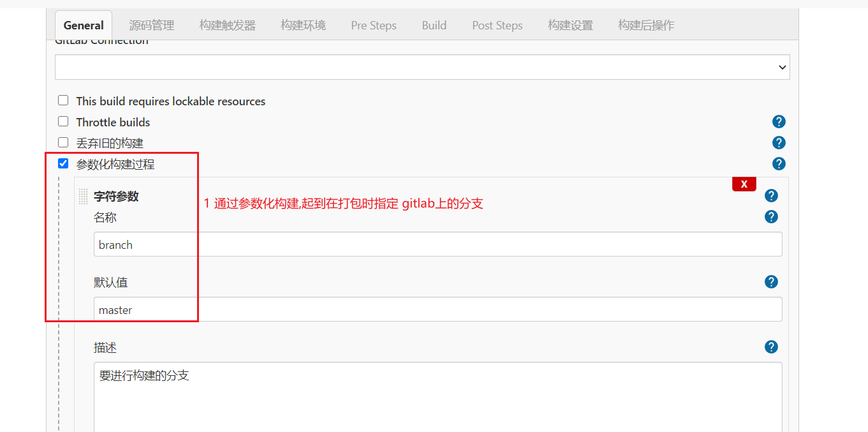Open help icon beside 字符参数 heading
The image size is (868, 432).
coord(771,196)
